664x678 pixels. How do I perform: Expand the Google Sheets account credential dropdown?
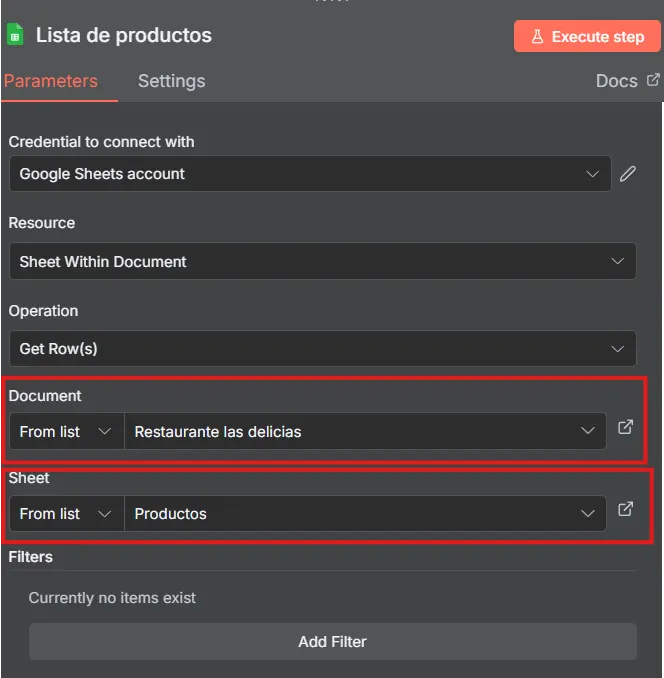(x=310, y=174)
